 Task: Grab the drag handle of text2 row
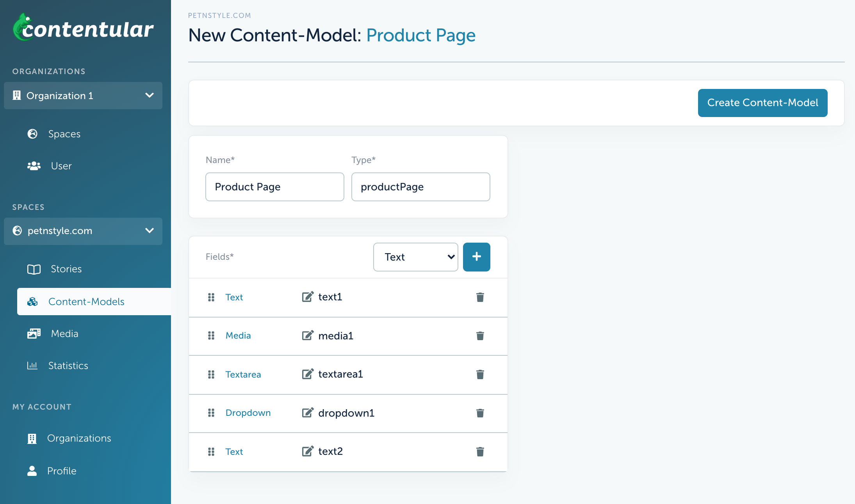(211, 452)
